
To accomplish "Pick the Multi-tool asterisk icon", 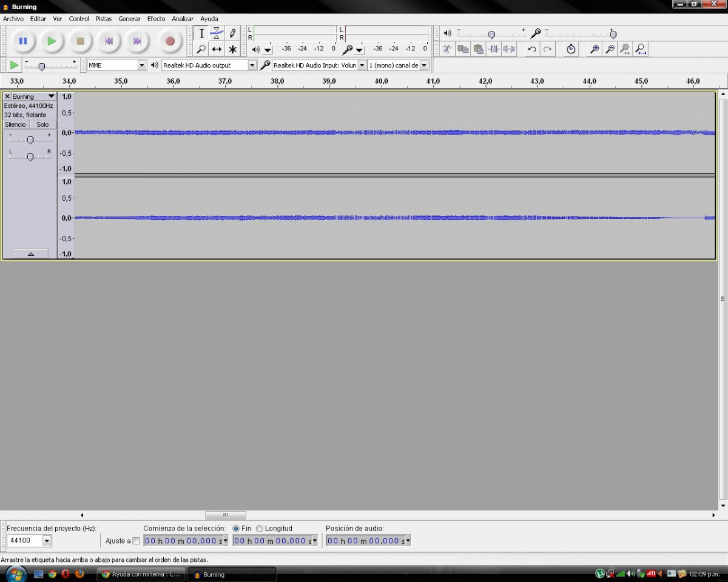I will [232, 49].
